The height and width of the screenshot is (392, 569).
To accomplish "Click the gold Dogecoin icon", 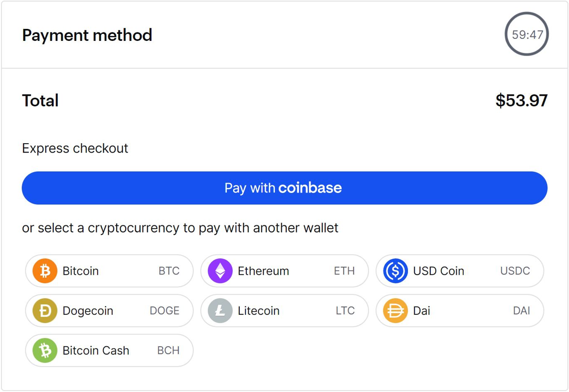I will [45, 311].
